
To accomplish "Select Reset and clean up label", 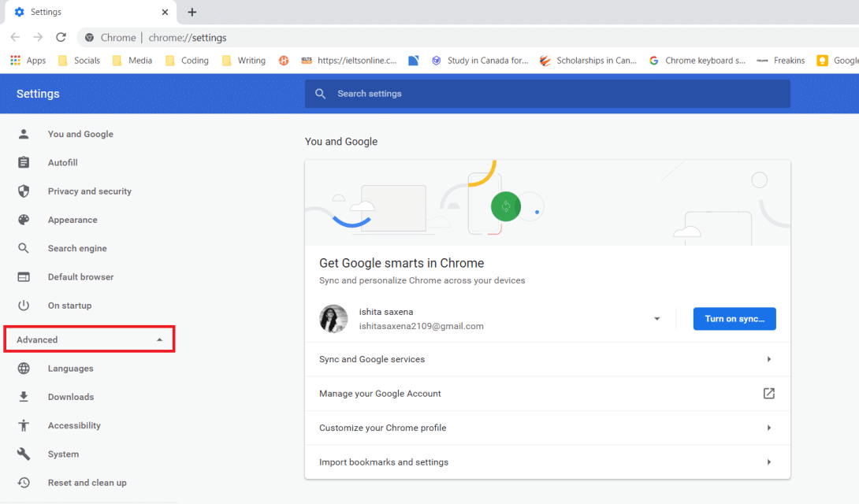I will 87,483.
